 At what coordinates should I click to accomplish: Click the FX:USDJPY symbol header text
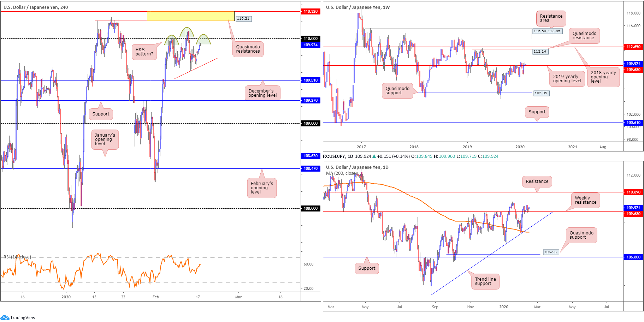click(338, 156)
